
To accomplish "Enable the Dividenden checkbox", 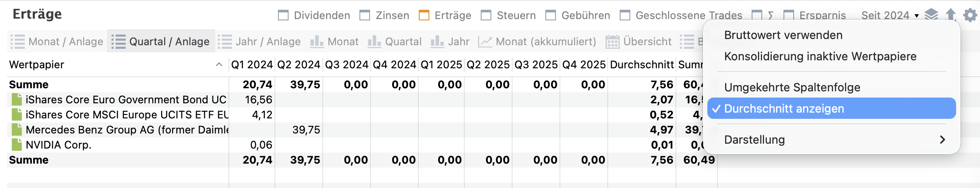I will (x=283, y=16).
